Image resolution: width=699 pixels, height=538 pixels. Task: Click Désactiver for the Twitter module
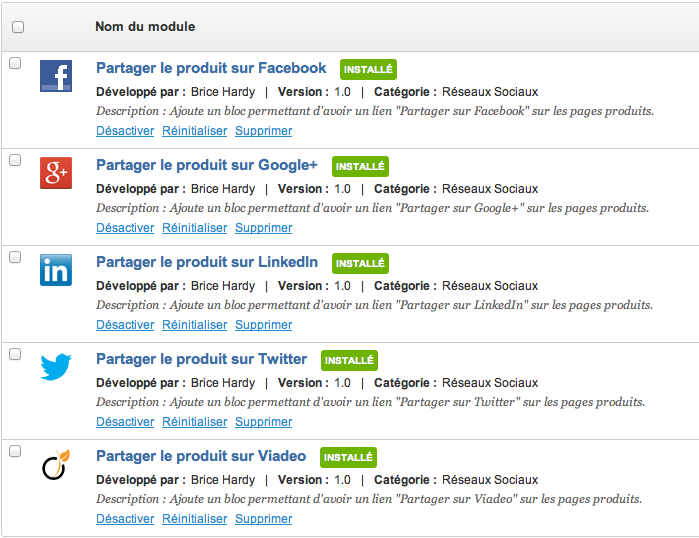125,422
